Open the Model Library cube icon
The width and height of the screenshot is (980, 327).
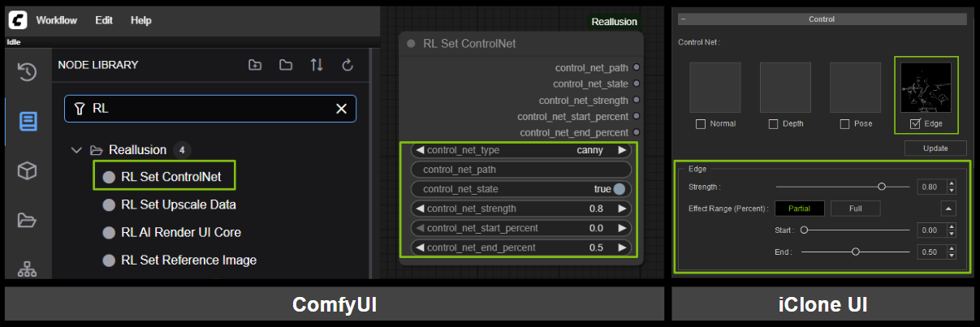28,170
